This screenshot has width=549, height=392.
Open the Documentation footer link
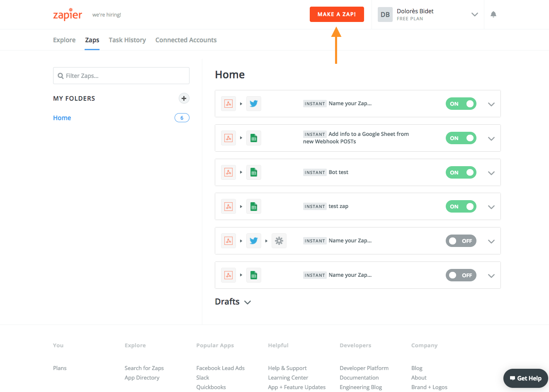pos(359,377)
